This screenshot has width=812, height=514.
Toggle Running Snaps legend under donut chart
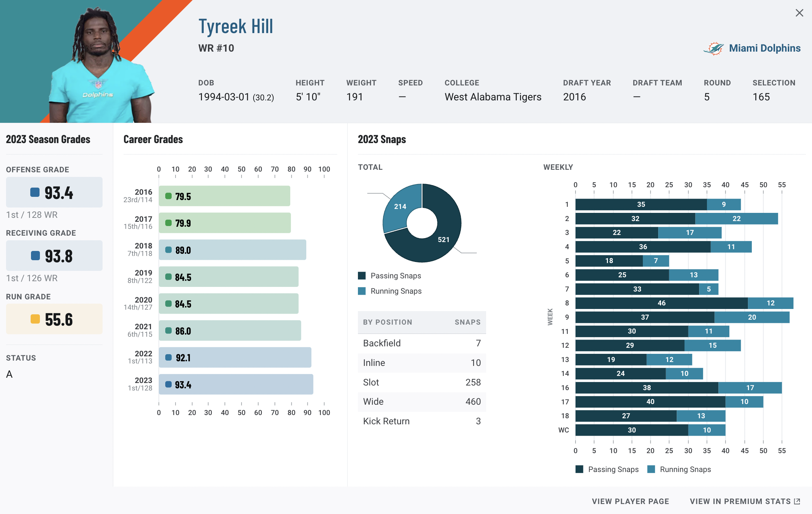pos(396,291)
